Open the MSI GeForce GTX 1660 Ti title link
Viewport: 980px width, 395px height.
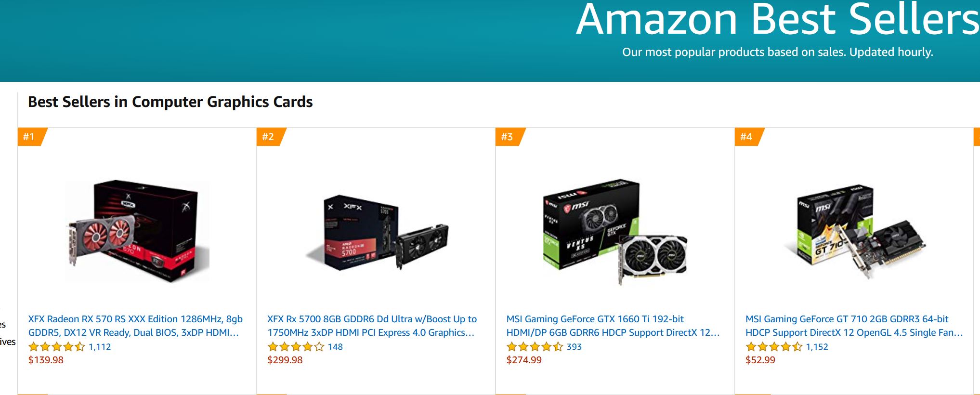(613, 326)
